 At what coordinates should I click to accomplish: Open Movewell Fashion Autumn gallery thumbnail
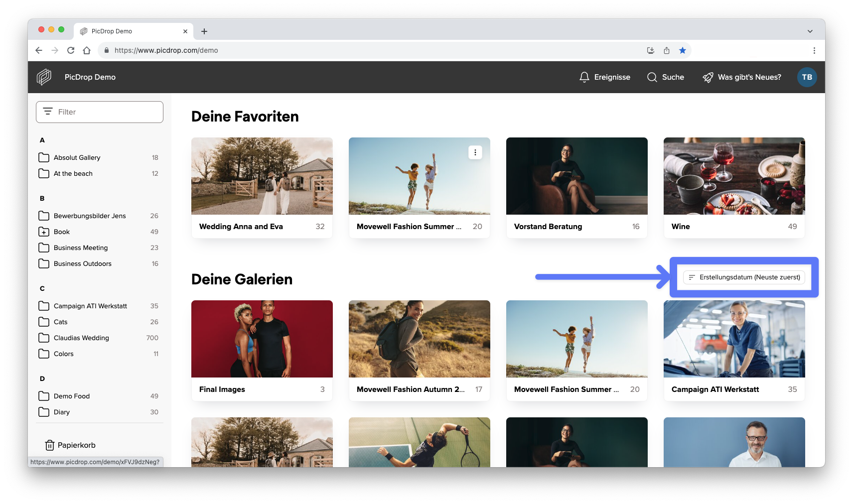click(x=420, y=339)
